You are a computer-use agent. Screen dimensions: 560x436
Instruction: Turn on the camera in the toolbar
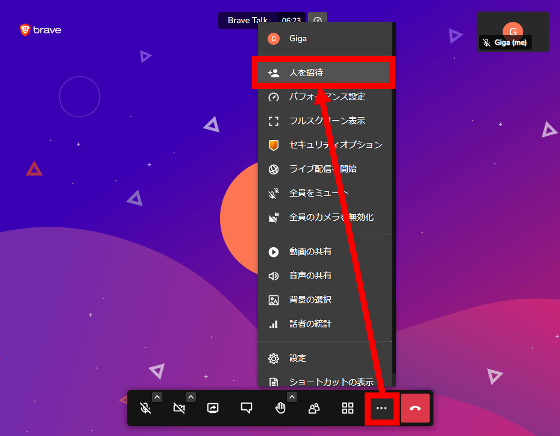(x=179, y=408)
